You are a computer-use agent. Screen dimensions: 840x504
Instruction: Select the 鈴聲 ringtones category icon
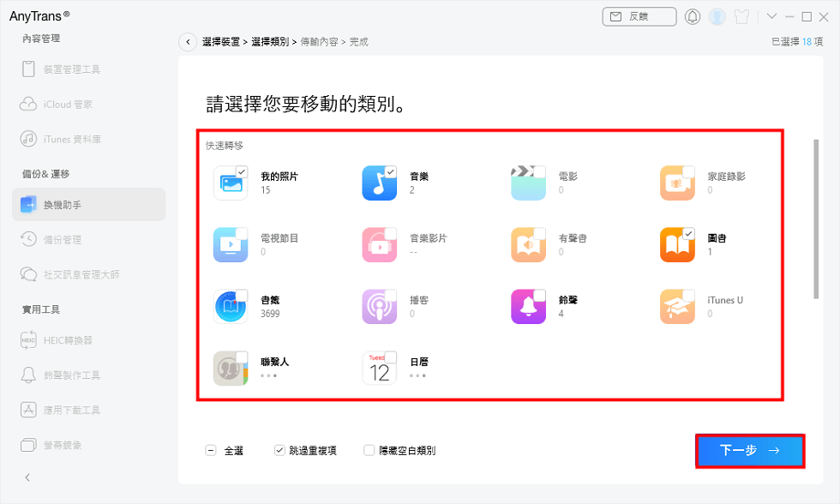528,306
